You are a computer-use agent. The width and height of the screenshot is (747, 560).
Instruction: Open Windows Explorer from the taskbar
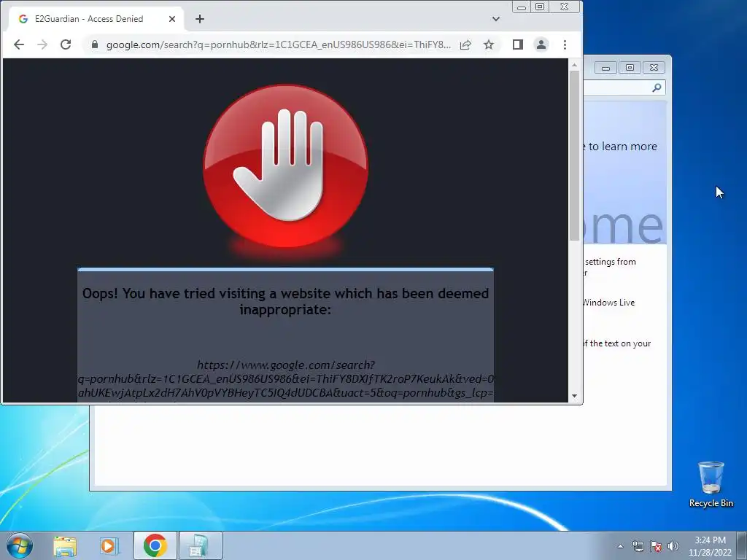tap(65, 545)
